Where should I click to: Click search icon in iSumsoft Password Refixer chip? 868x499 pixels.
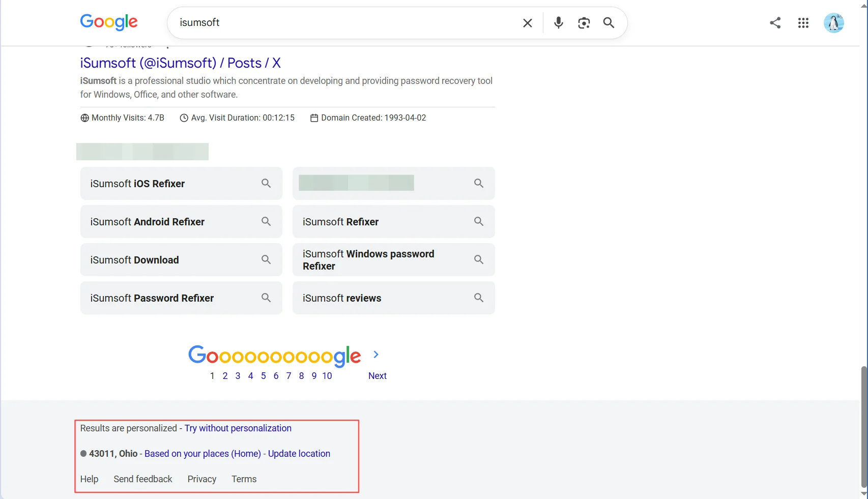point(266,298)
